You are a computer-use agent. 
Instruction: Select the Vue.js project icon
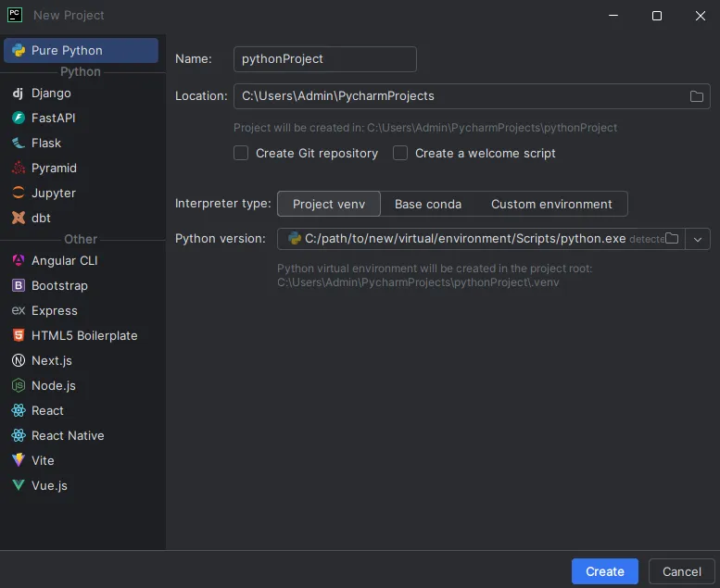pyautogui.click(x=18, y=486)
